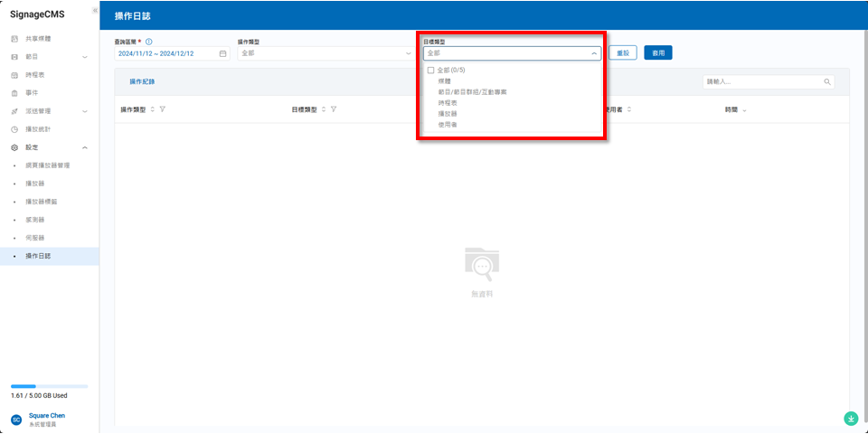
Task: Expand the 派送管理 sidebar submenu
Action: click(x=85, y=111)
